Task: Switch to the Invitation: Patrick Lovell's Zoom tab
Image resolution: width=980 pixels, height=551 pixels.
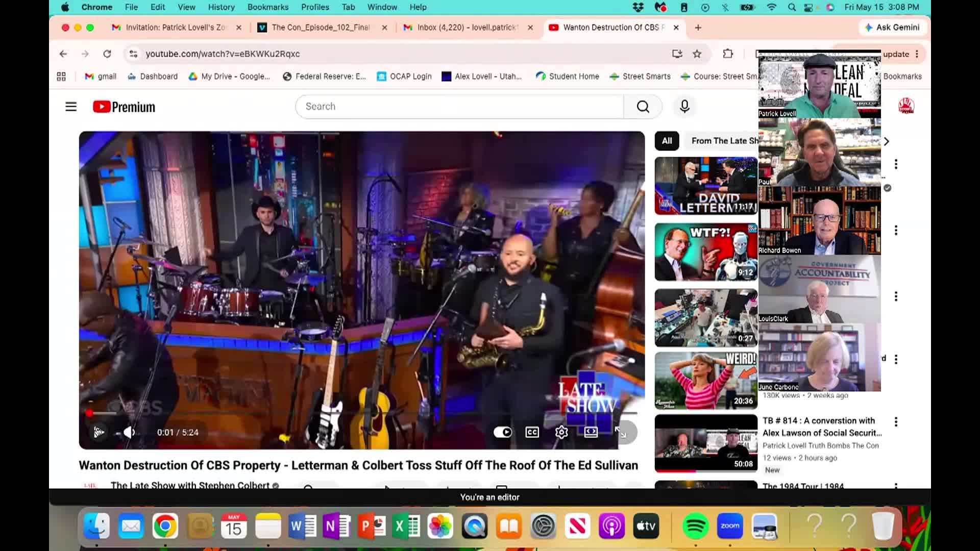Action: point(176,28)
